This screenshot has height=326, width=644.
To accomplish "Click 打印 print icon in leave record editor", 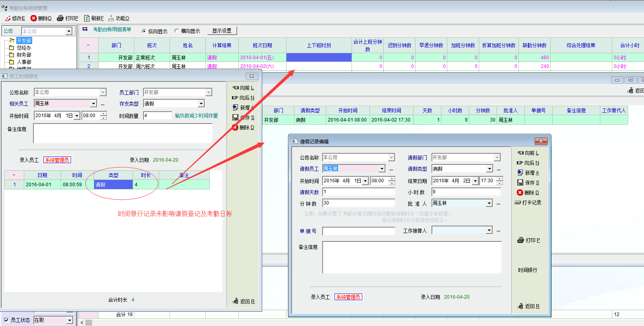I will pos(520,240).
